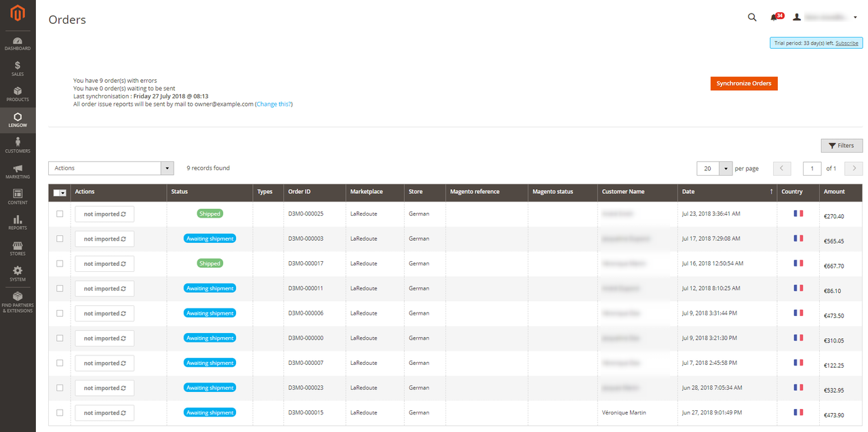Screen dimensions: 868x432
Task: Select checkbox for order D3M0-000011
Action: click(x=60, y=288)
